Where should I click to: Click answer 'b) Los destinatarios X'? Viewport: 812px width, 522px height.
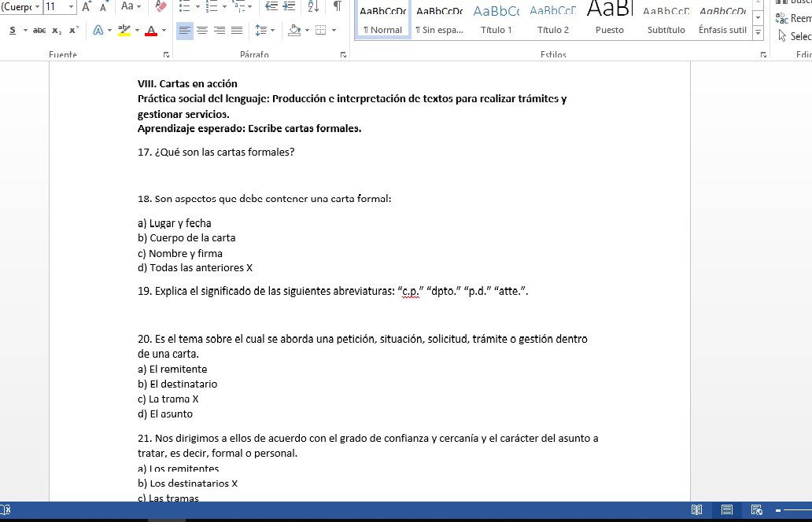point(187,483)
